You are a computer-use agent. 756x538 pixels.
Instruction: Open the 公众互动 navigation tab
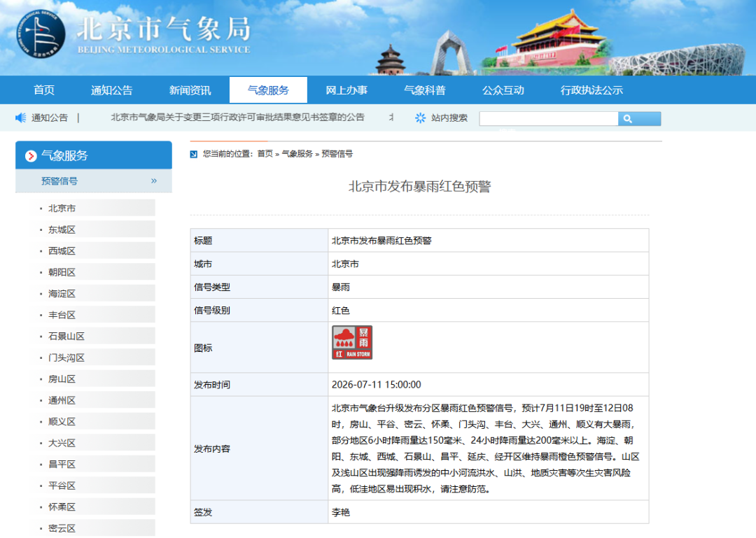coord(503,90)
